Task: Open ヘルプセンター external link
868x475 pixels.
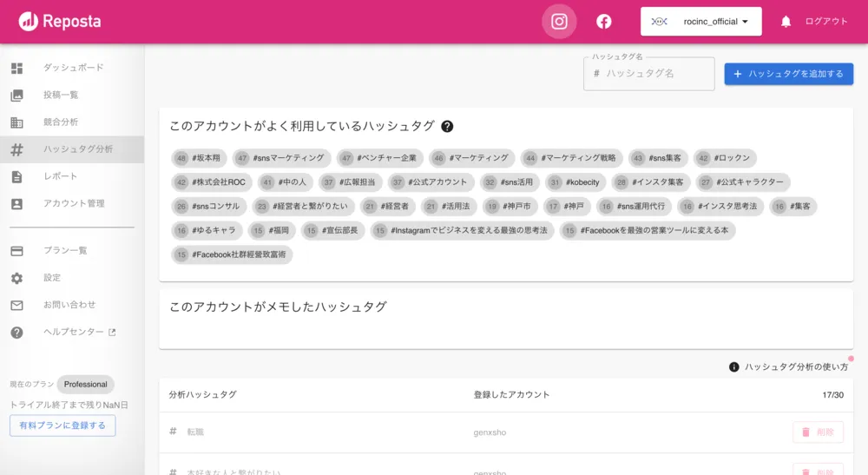Action: point(79,332)
